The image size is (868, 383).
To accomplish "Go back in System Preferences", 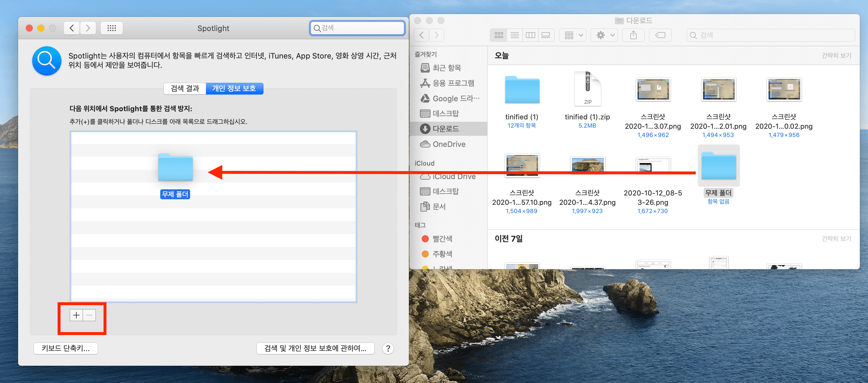I will tap(72, 28).
